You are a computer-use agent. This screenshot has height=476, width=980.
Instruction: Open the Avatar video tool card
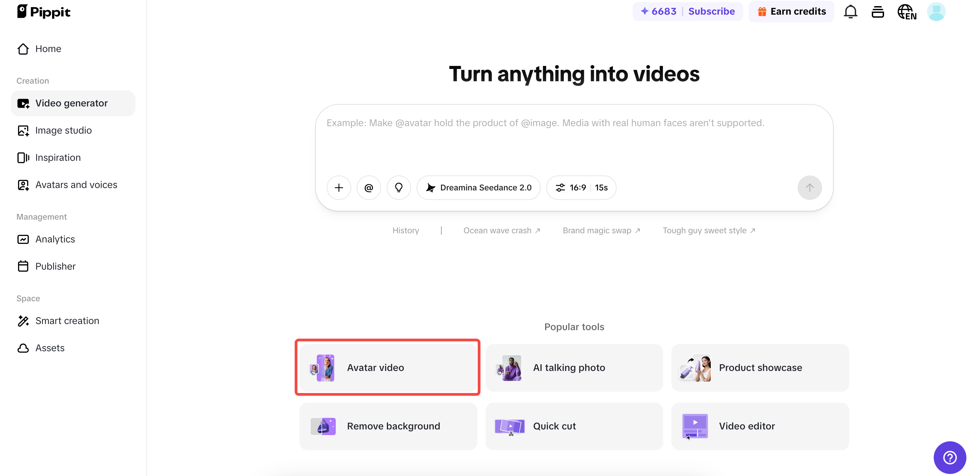[x=387, y=367]
